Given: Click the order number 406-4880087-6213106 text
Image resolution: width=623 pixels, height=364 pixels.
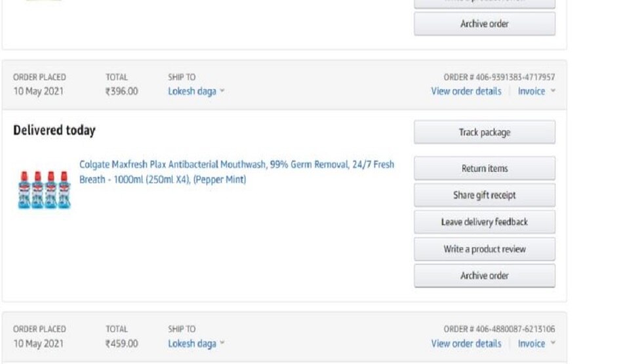Looking at the screenshot, I should pos(499,329).
